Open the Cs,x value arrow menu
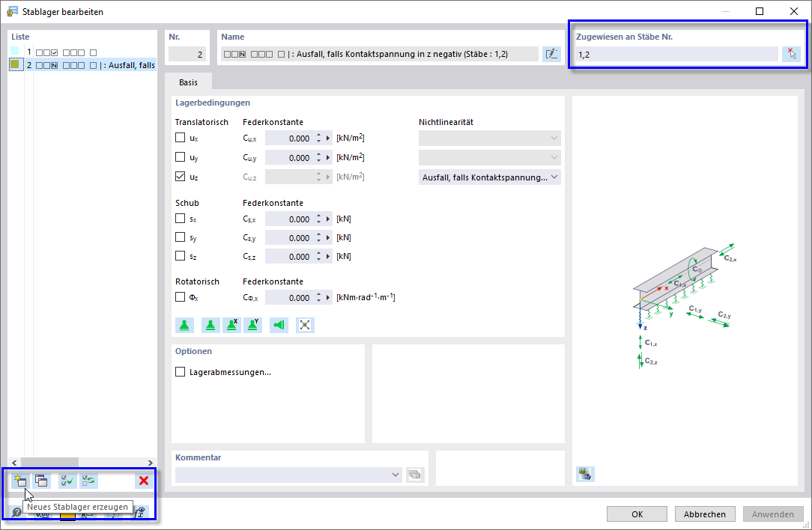The height and width of the screenshot is (530, 812). pyautogui.click(x=328, y=219)
